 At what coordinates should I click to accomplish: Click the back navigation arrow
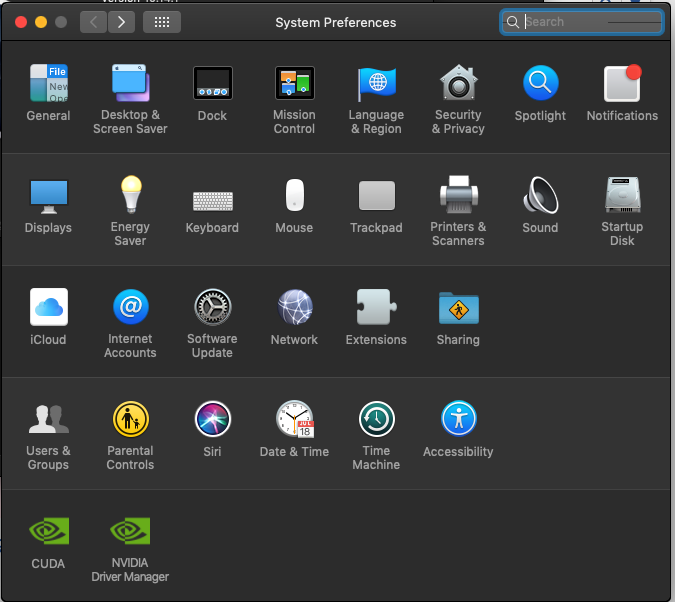click(93, 22)
